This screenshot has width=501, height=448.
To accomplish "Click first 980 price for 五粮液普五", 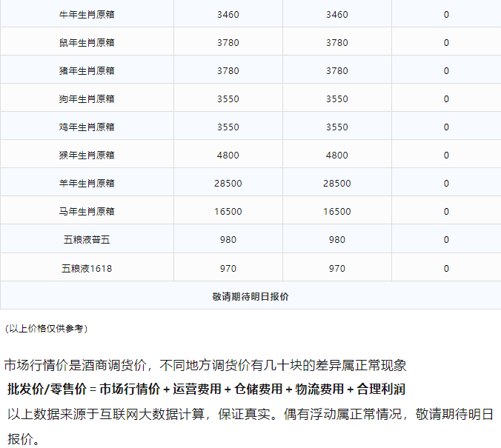I will (x=228, y=240).
